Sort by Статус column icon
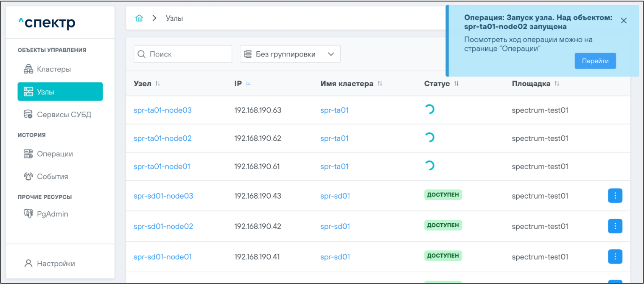This screenshot has height=284, width=644. click(456, 84)
